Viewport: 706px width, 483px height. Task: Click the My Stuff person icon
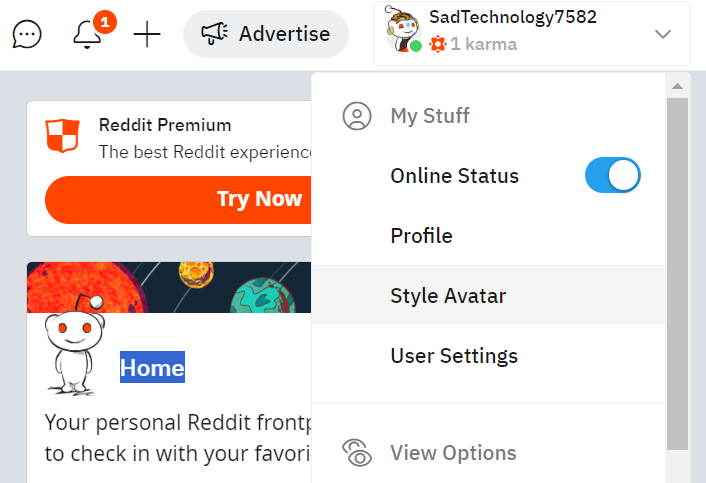[357, 116]
